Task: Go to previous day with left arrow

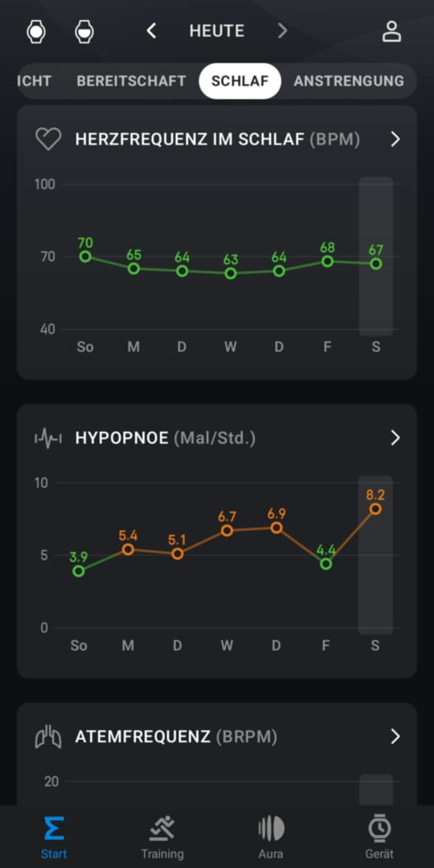Action: pos(151,31)
